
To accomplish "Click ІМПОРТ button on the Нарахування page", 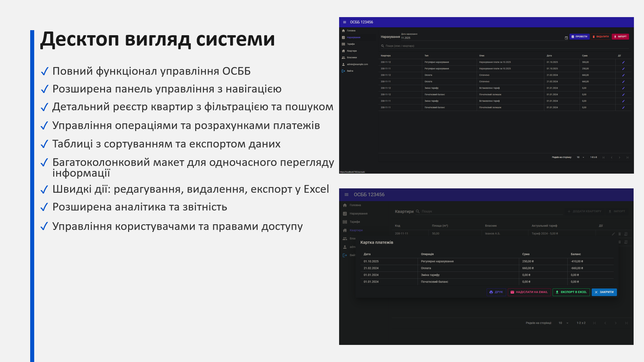I will coord(620,37).
